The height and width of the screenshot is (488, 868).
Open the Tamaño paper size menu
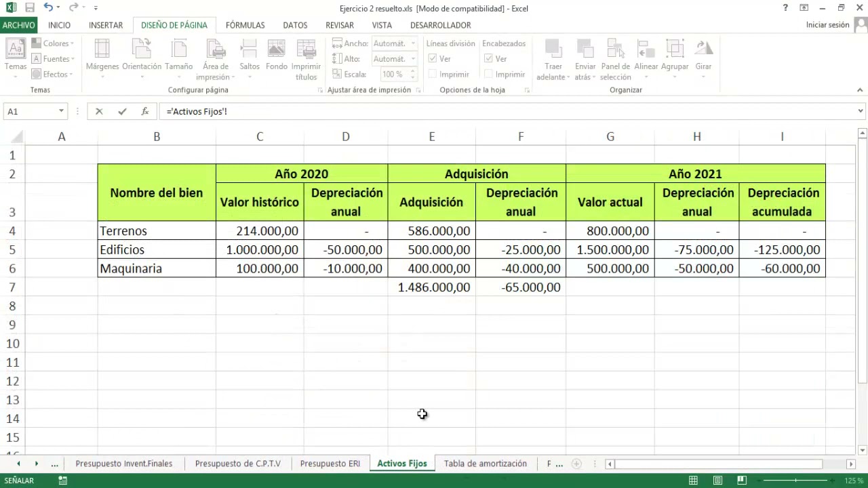pyautogui.click(x=179, y=58)
